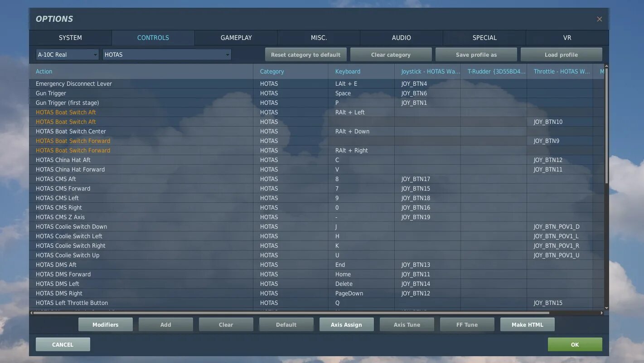The height and width of the screenshot is (363, 644).
Task: Sort by the Action column header
Action: click(x=141, y=71)
